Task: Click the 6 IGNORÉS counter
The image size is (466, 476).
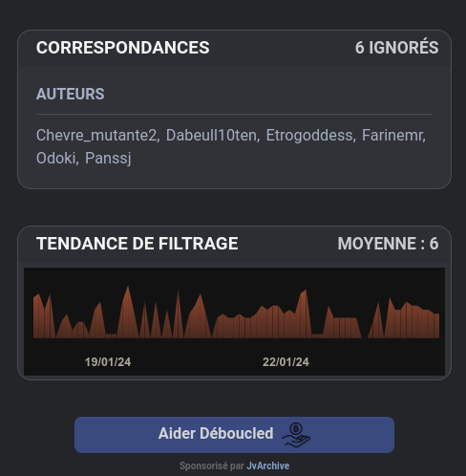Action: [397, 48]
